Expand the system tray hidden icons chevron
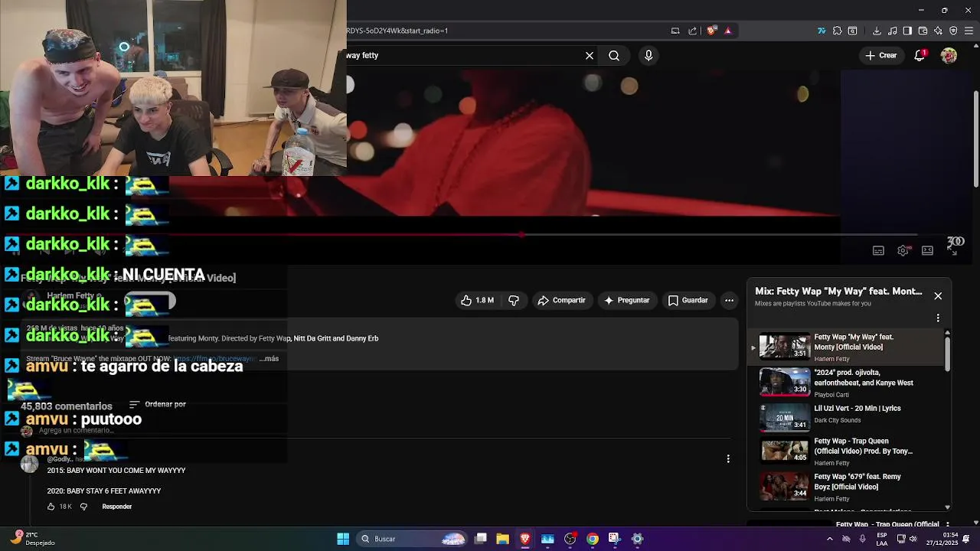The image size is (980, 551). (829, 539)
